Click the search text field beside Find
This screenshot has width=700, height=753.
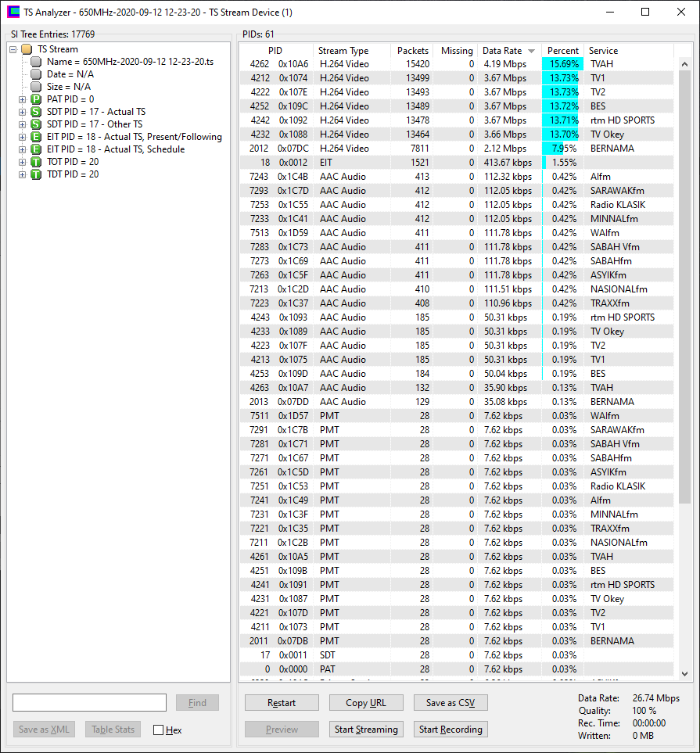point(89,702)
